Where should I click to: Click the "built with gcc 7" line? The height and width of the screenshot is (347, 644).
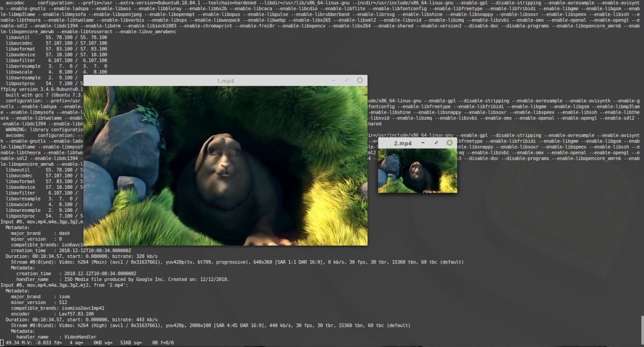(45, 95)
